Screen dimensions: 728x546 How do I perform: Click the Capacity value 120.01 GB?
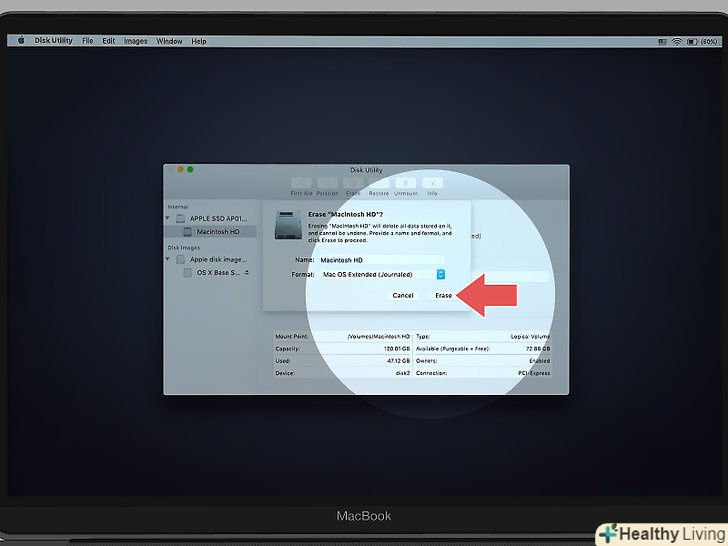397,349
